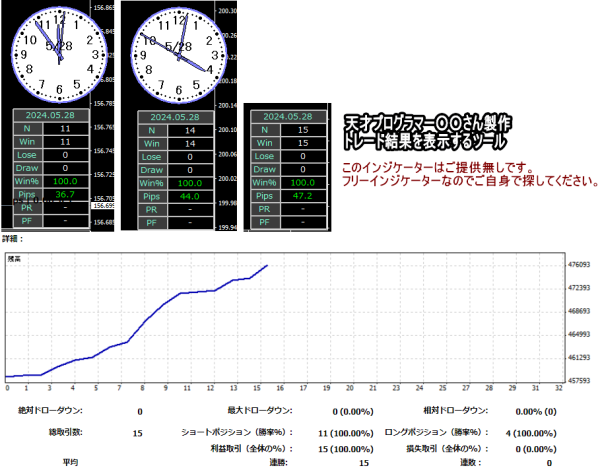Click the red line starting フリーインジケーターなので
600x470 pixels.
click(470, 181)
